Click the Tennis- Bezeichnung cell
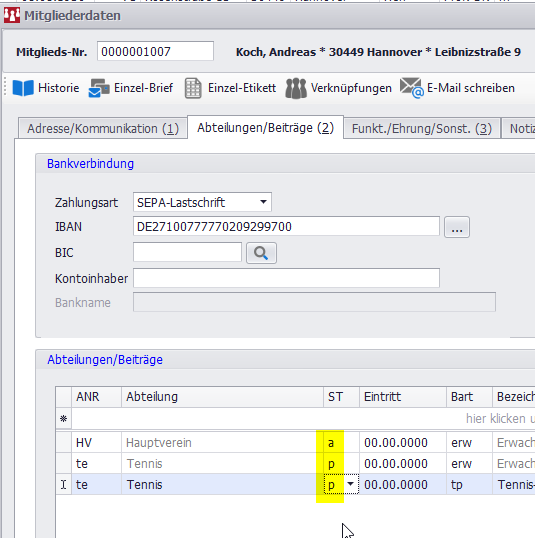This screenshot has width=535, height=538. (514, 484)
